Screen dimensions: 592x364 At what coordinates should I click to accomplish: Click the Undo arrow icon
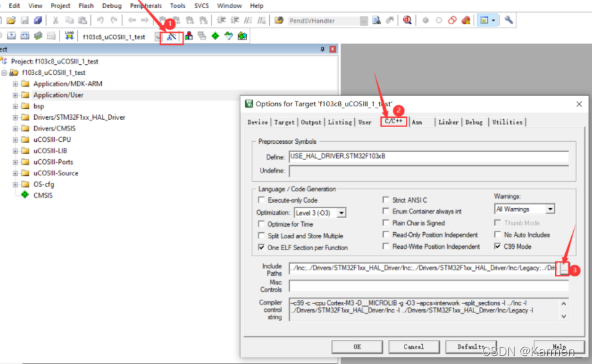coord(100,20)
